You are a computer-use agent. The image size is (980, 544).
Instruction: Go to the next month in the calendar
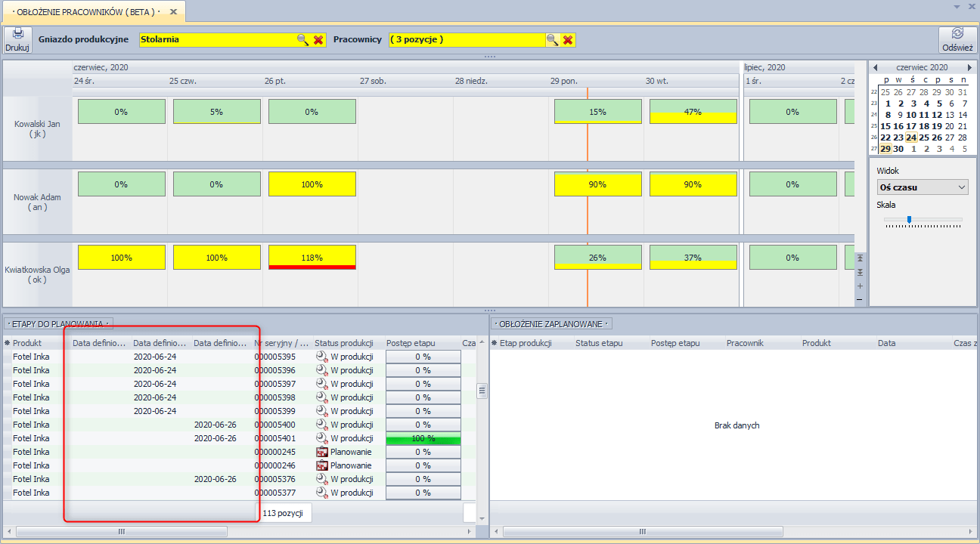969,67
